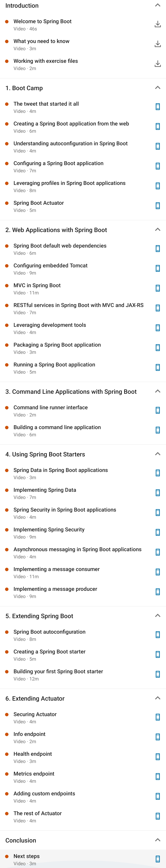The height and width of the screenshot is (868, 166).
Task: Collapse 6. Extending Actuator section
Action: (158, 698)
